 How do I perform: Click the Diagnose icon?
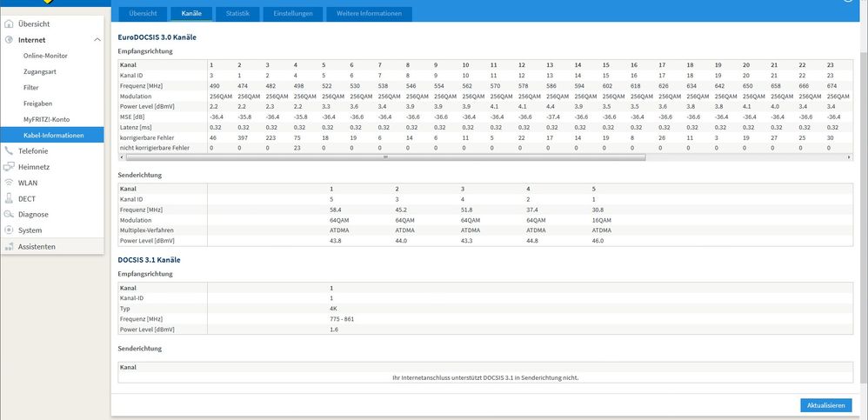click(x=9, y=214)
